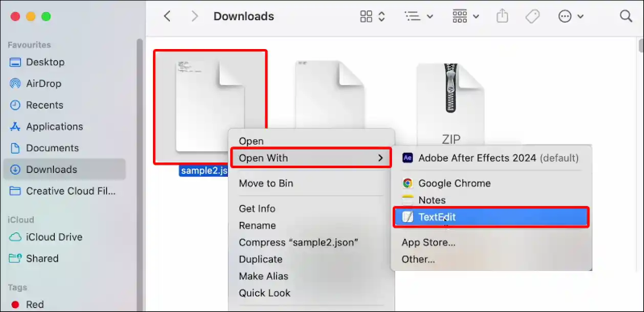The height and width of the screenshot is (312, 644).
Task: Open with Notes
Action: (x=491, y=200)
